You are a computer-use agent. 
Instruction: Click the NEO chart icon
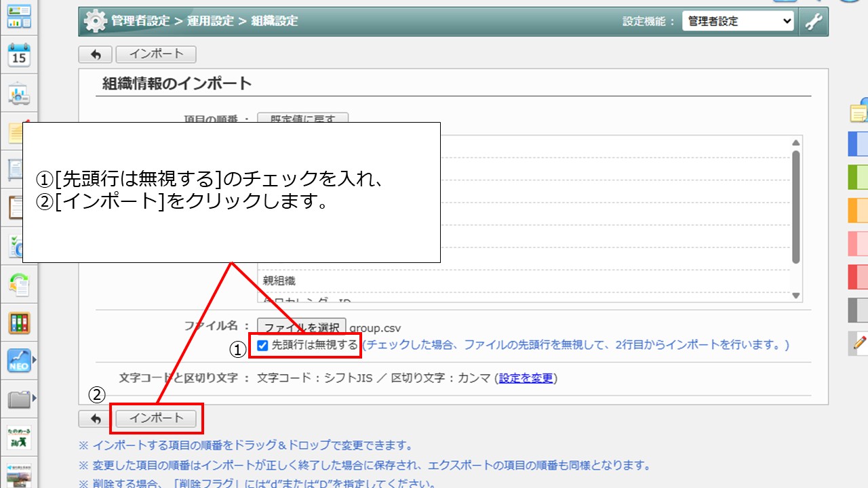pyautogui.click(x=18, y=361)
